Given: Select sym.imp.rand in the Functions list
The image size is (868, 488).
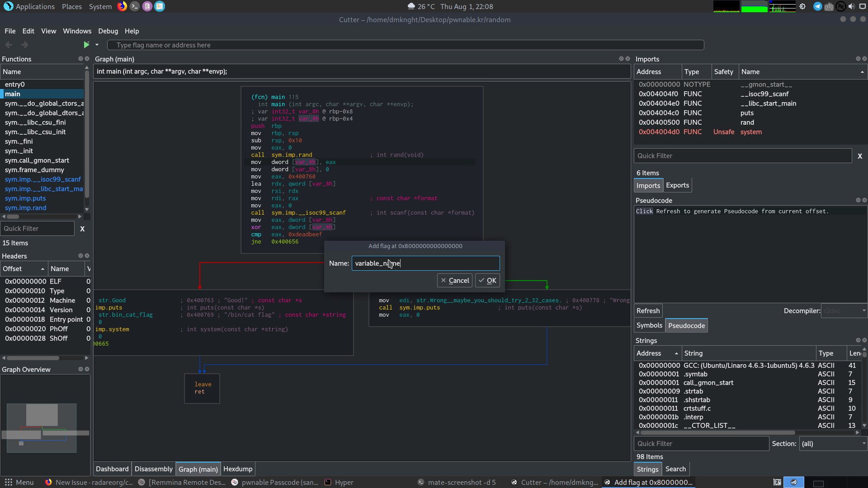Looking at the screenshot, I should point(42,208).
